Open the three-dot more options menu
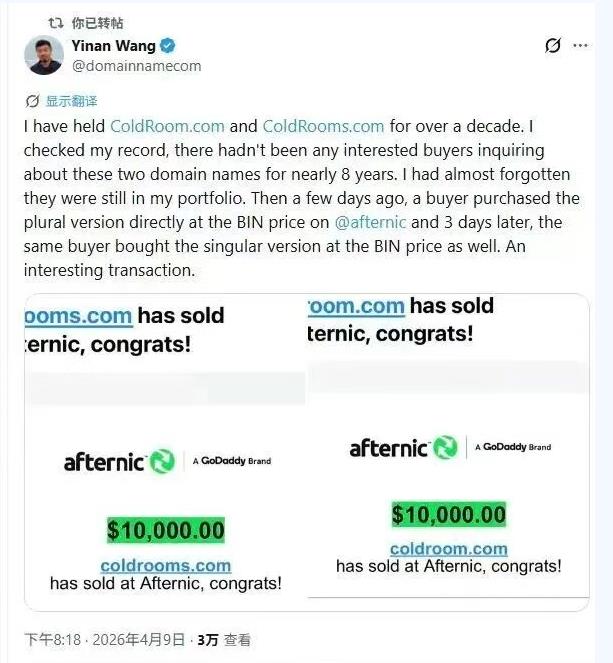Image resolution: width=613 pixels, height=663 pixels. click(580, 46)
